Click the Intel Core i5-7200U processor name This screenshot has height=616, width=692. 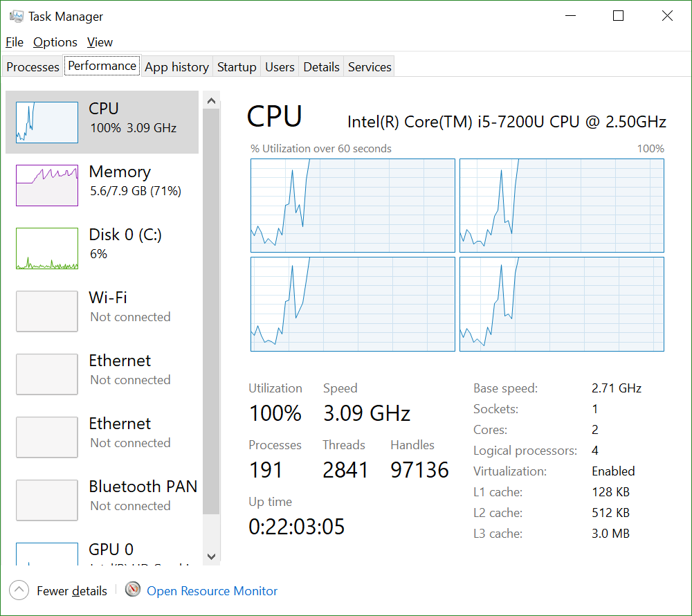coord(507,122)
